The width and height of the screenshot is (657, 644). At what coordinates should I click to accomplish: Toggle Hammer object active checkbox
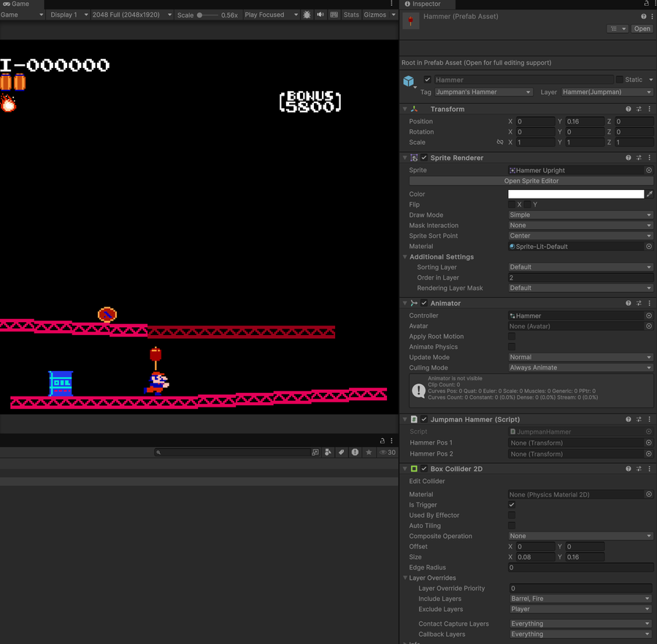427,80
